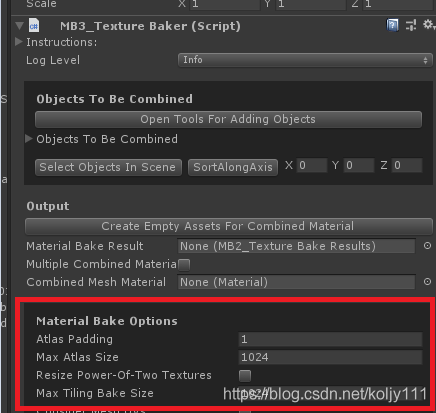Enable Resize Power-Of-Two Textures checkbox

245,376
